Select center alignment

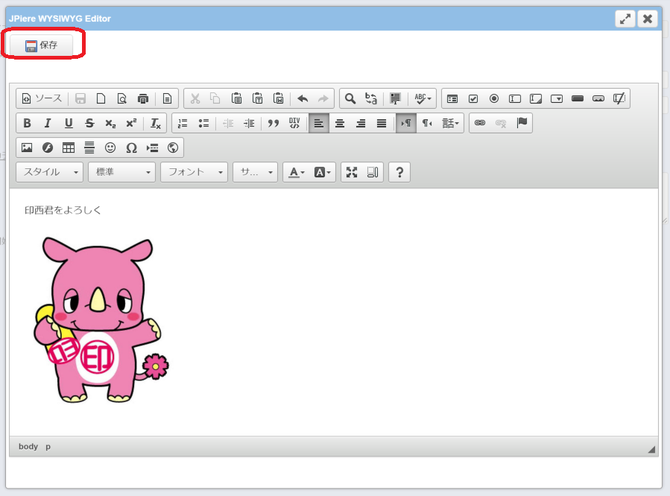(x=340, y=123)
